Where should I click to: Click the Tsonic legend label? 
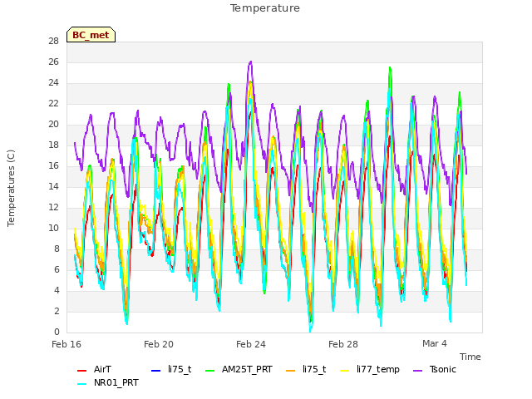(x=443, y=369)
